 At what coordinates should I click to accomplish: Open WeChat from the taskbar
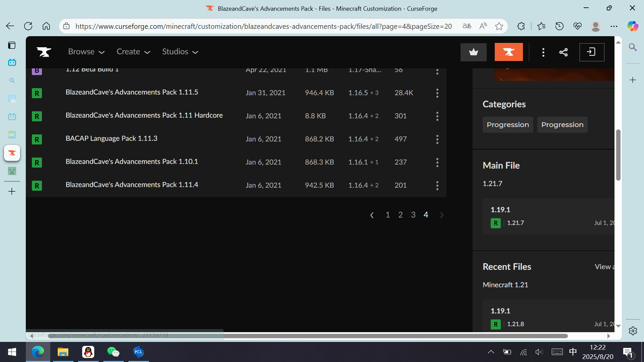113,352
